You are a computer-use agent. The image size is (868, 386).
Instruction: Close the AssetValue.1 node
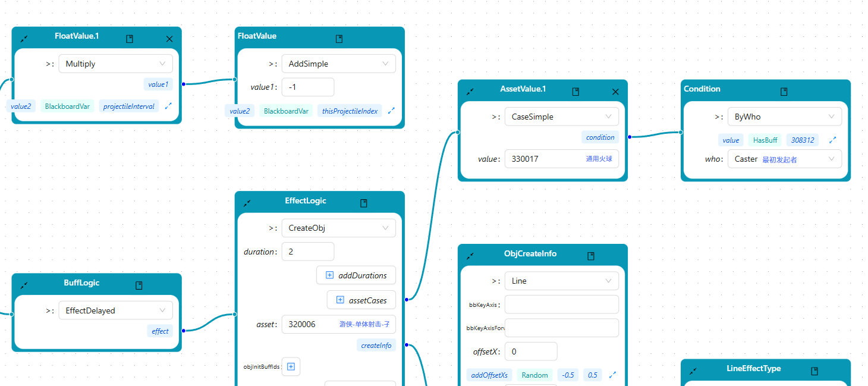point(615,92)
